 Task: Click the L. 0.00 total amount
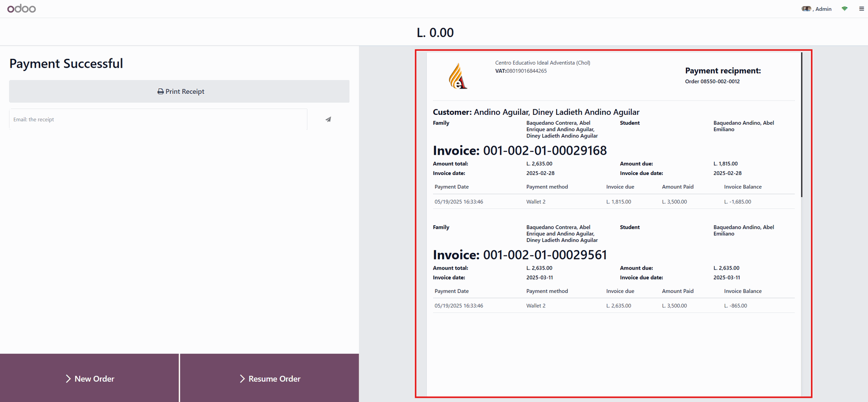point(435,33)
